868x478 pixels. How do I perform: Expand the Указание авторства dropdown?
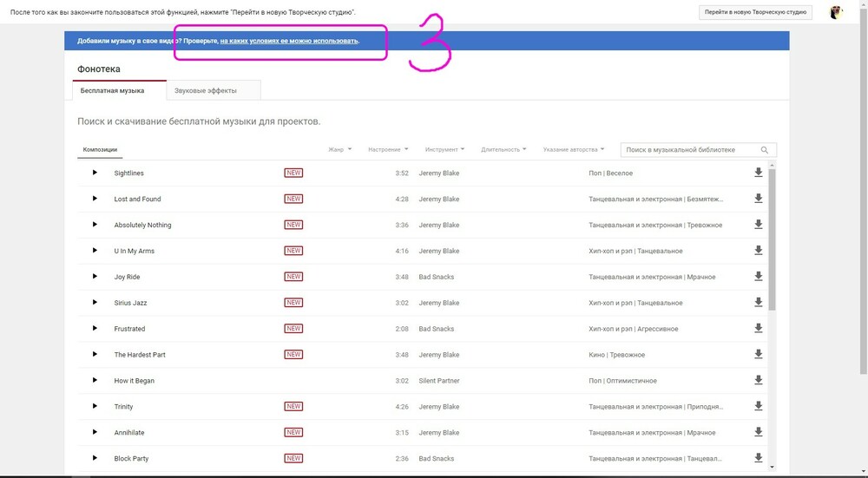[573, 149]
